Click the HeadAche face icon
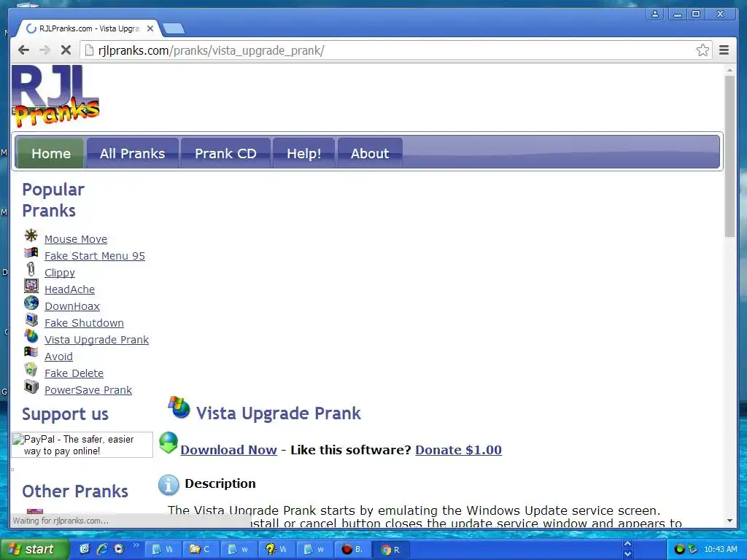The height and width of the screenshot is (560, 747). (31, 286)
